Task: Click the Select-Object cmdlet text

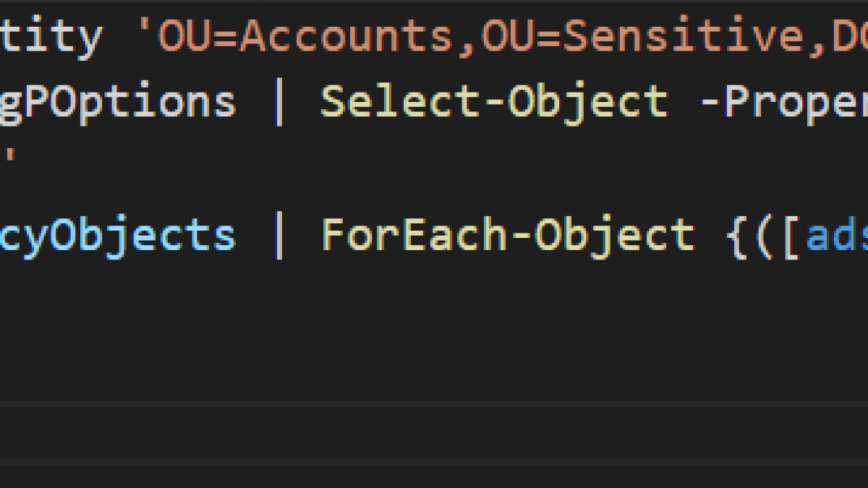Action: [x=494, y=100]
